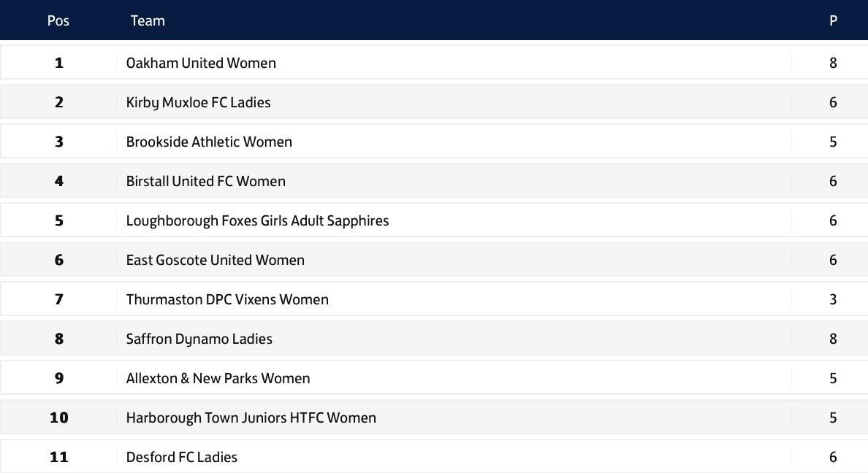Open Brookside Athletic Women team entry
This screenshot has height=473, width=868.
pos(209,142)
